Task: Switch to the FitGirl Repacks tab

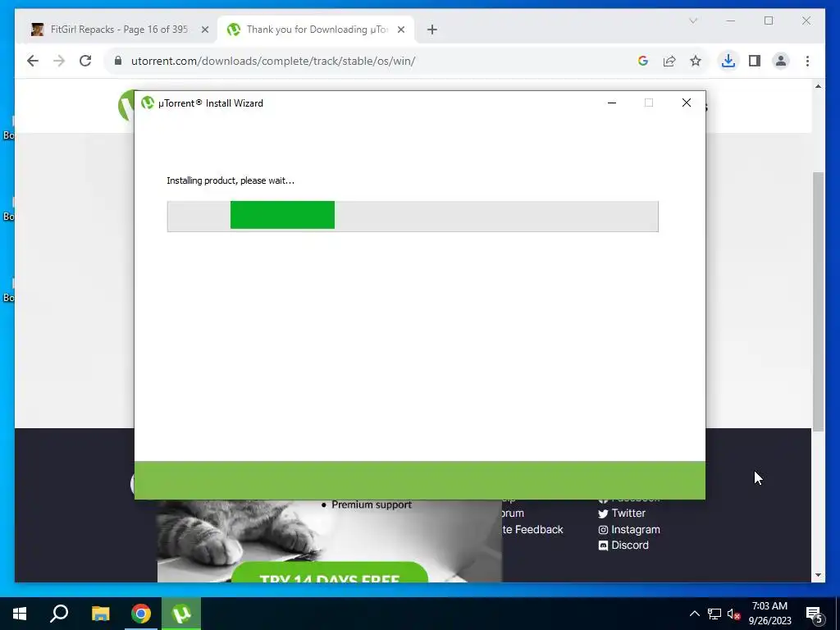Action: pyautogui.click(x=118, y=30)
